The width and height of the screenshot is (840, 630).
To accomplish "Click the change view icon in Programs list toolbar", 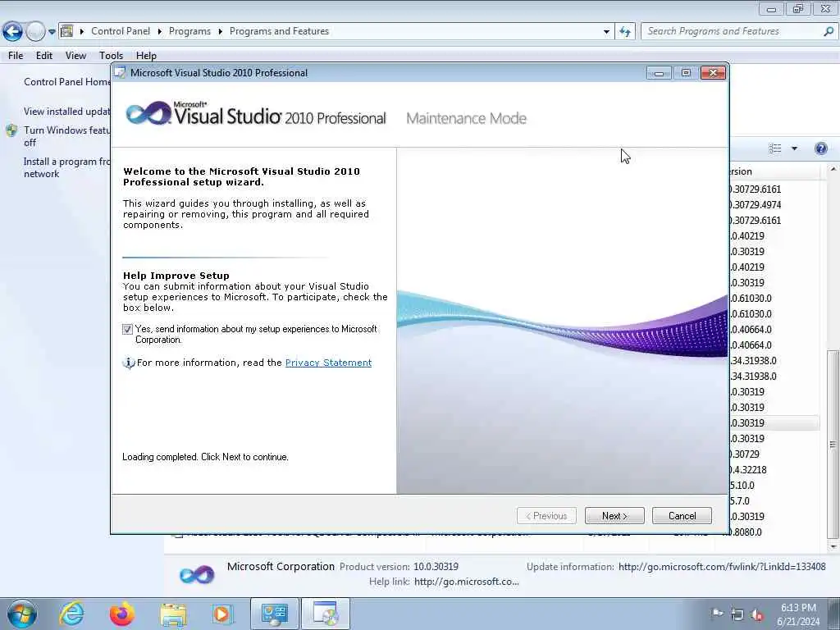I will 775,148.
